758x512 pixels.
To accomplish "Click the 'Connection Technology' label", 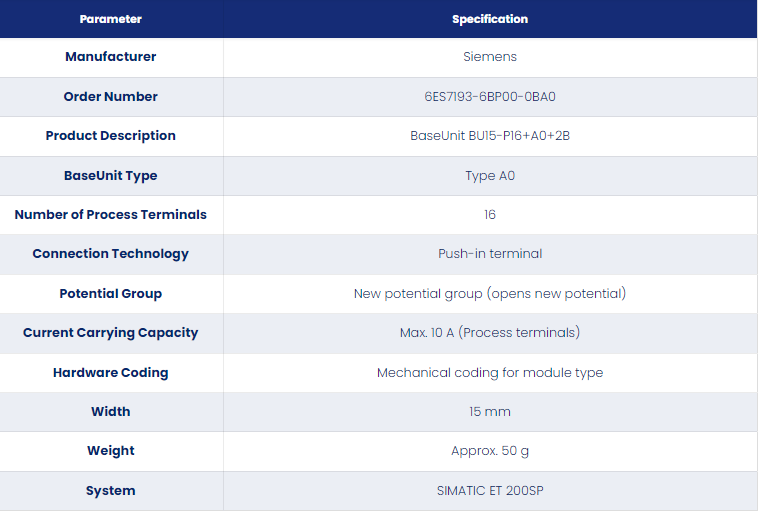I will coord(111,253).
